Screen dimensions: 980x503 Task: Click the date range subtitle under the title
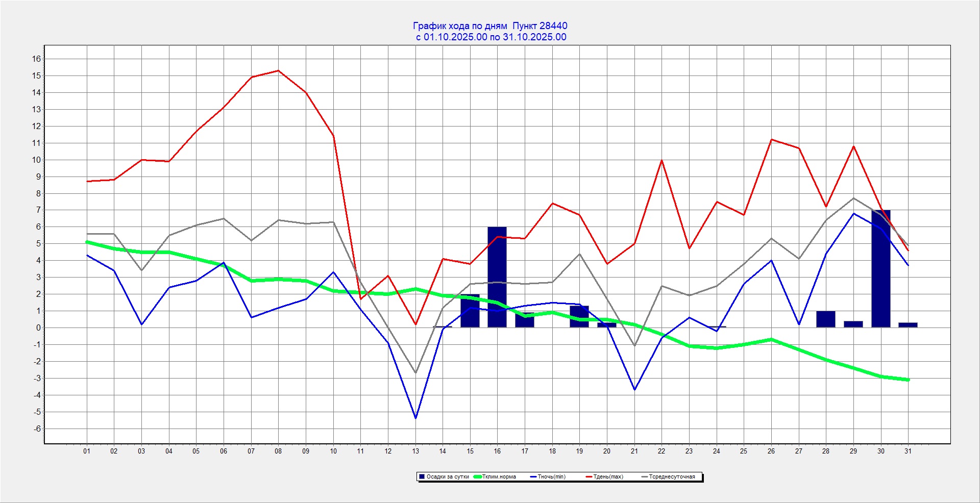pyautogui.click(x=491, y=37)
